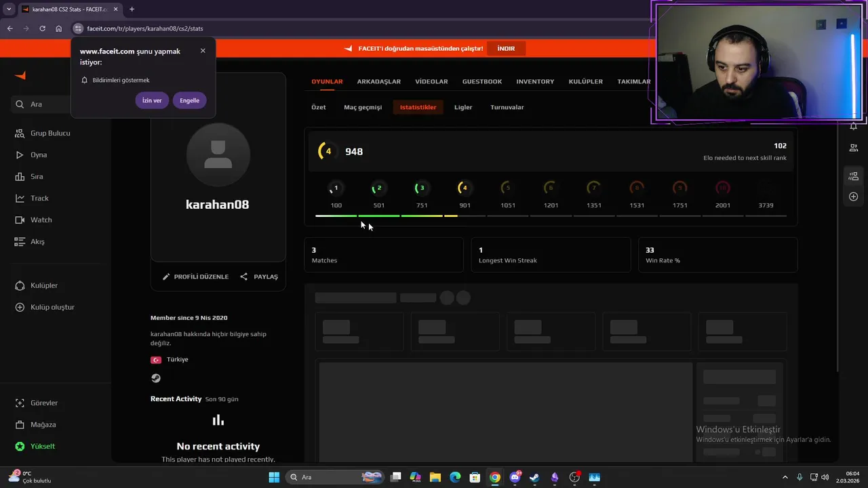Click the level 3 badge at 751
The width and height of the screenshot is (868, 488).
pos(422,188)
